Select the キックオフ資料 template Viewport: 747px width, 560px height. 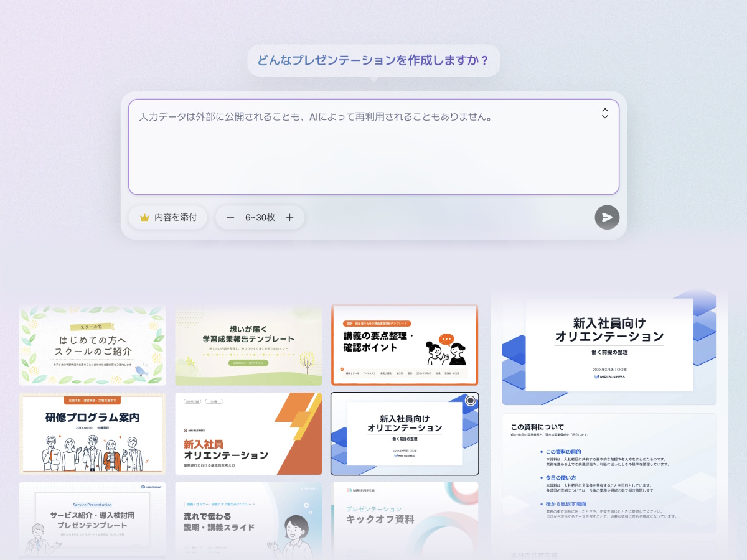pos(405,519)
